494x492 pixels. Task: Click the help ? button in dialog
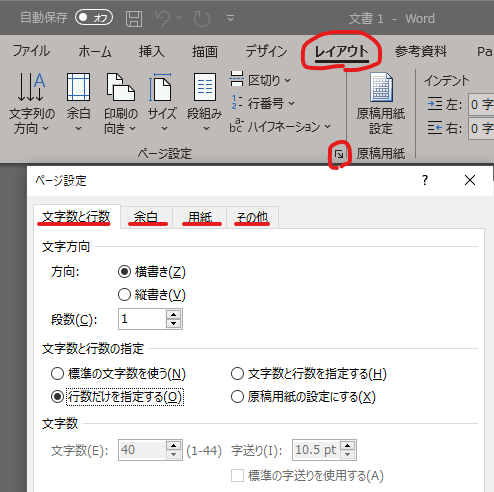click(425, 180)
